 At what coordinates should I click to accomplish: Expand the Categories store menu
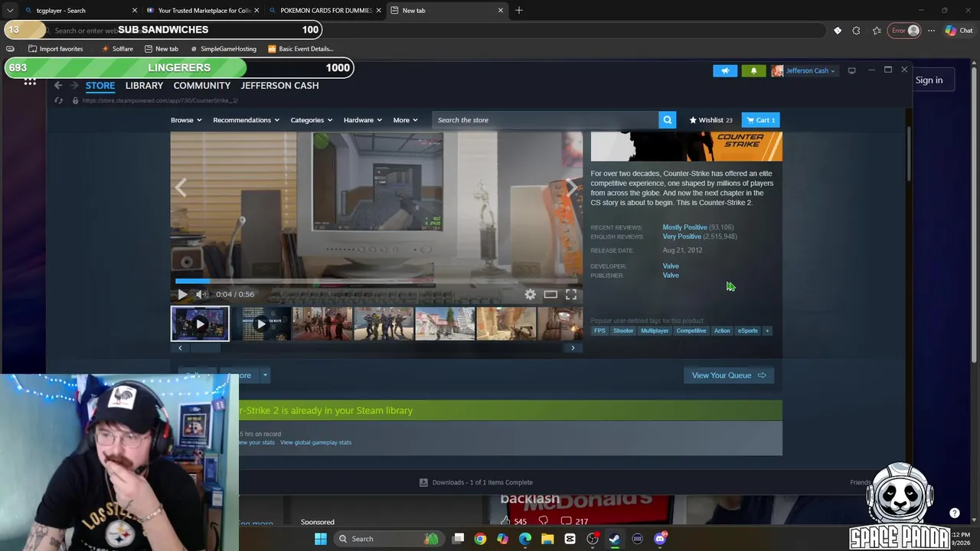coord(311,120)
